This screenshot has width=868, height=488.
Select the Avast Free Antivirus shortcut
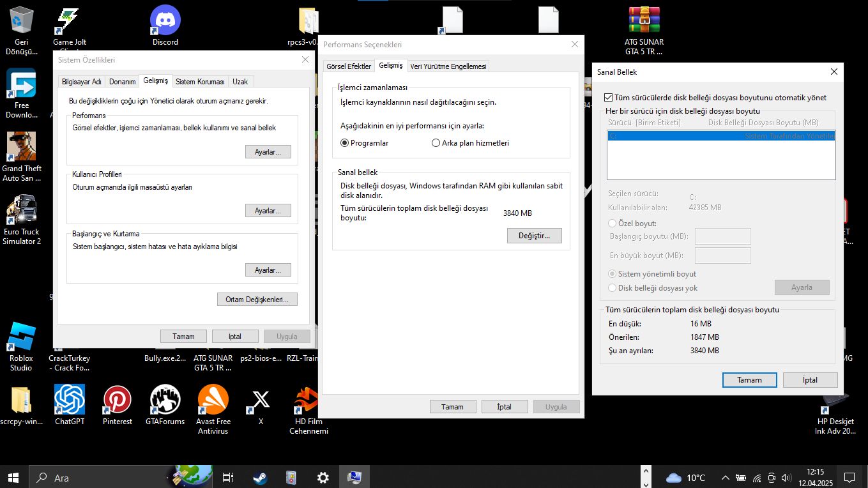click(213, 410)
